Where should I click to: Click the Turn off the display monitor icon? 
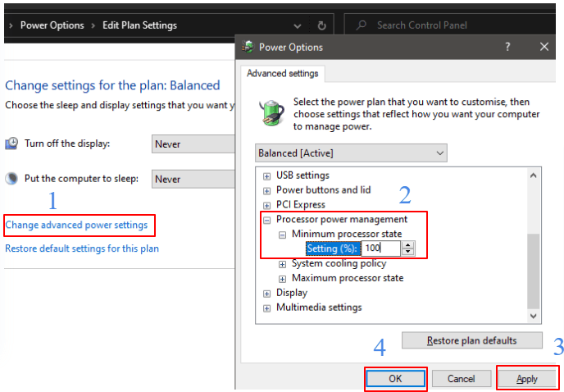(11, 144)
